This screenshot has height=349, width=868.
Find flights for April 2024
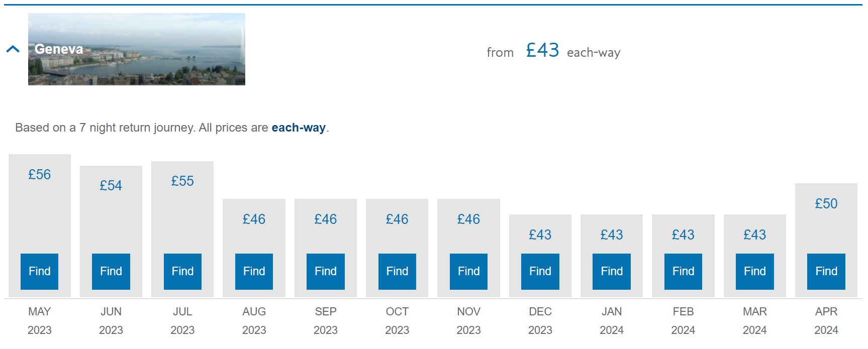[x=826, y=272]
